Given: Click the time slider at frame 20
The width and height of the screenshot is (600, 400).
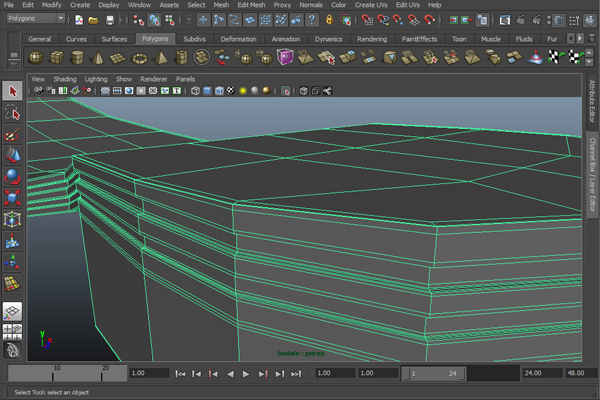Looking at the screenshot, I should point(101,373).
